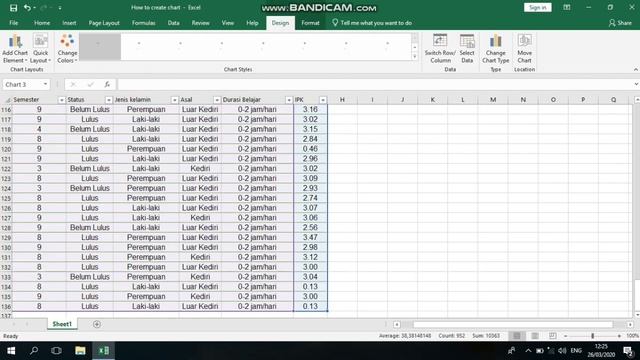Expand Chart Styles gallery More arrow
The width and height of the screenshot is (640, 360).
click(415, 57)
